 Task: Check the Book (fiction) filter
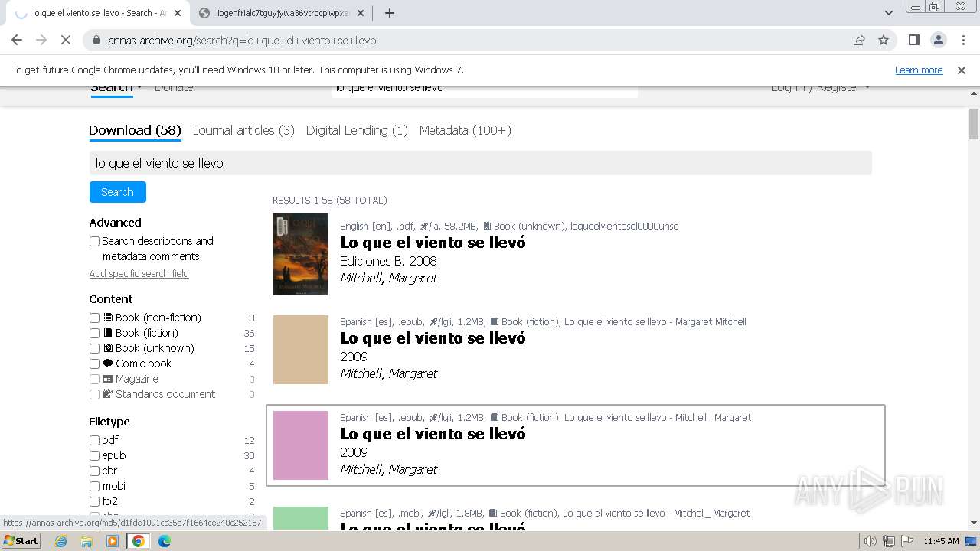[x=94, y=333]
